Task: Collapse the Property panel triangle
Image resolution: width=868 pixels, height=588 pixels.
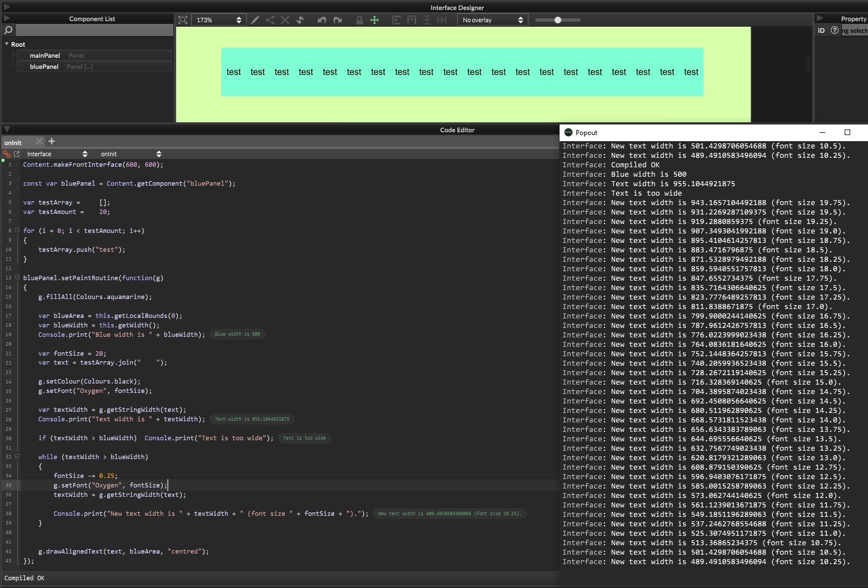Action: pyautogui.click(x=820, y=18)
